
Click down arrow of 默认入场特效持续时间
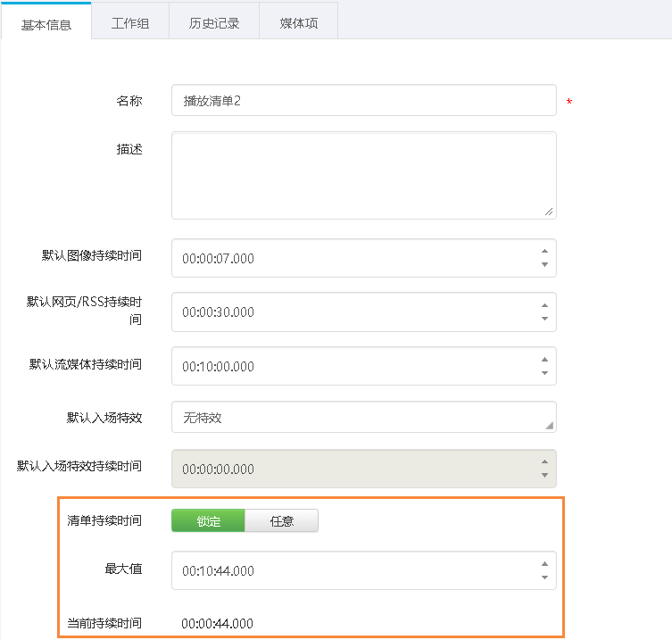point(544,476)
